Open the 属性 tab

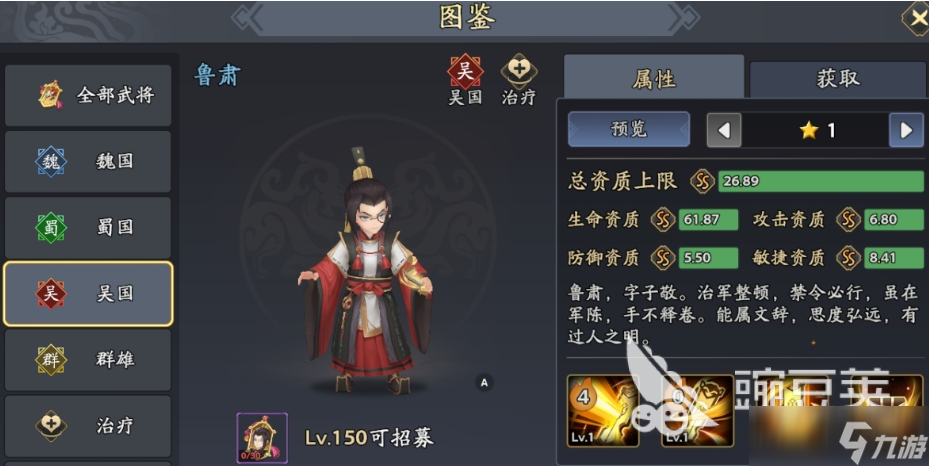(x=654, y=77)
